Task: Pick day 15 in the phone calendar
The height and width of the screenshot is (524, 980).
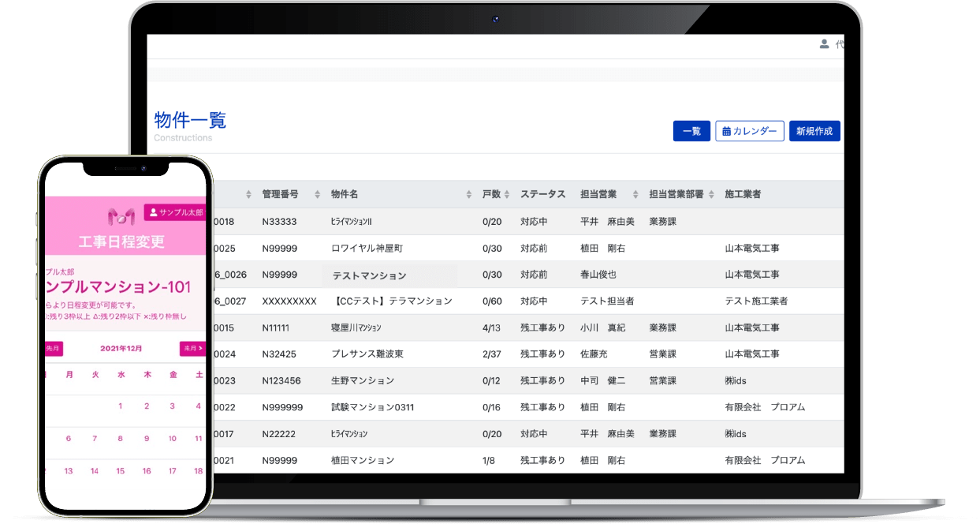Action: [120, 471]
